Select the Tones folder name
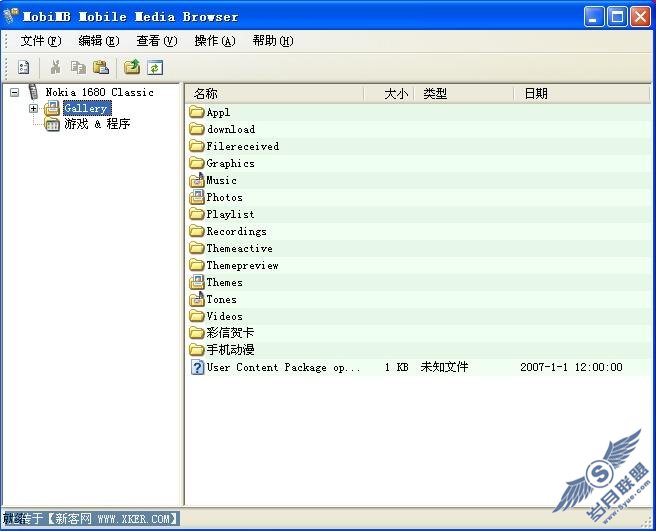The height and width of the screenshot is (531, 656). pos(222,299)
